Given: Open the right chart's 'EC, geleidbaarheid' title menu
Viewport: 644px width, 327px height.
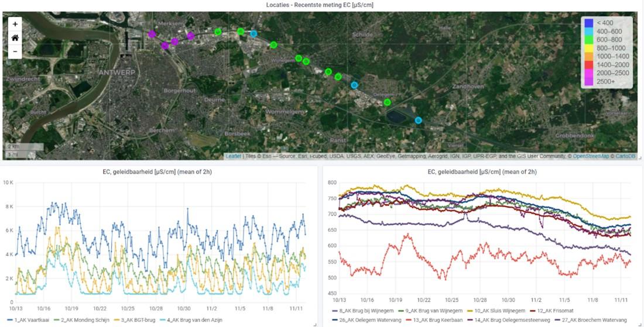Looking at the screenshot, I should (482, 172).
